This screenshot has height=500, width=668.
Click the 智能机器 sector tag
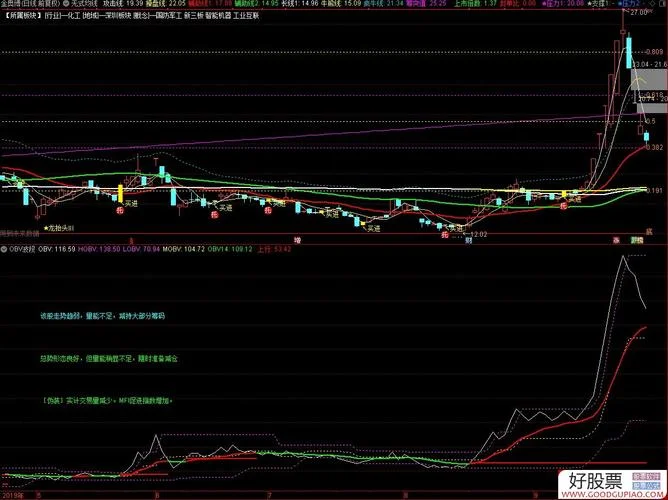click(x=218, y=16)
